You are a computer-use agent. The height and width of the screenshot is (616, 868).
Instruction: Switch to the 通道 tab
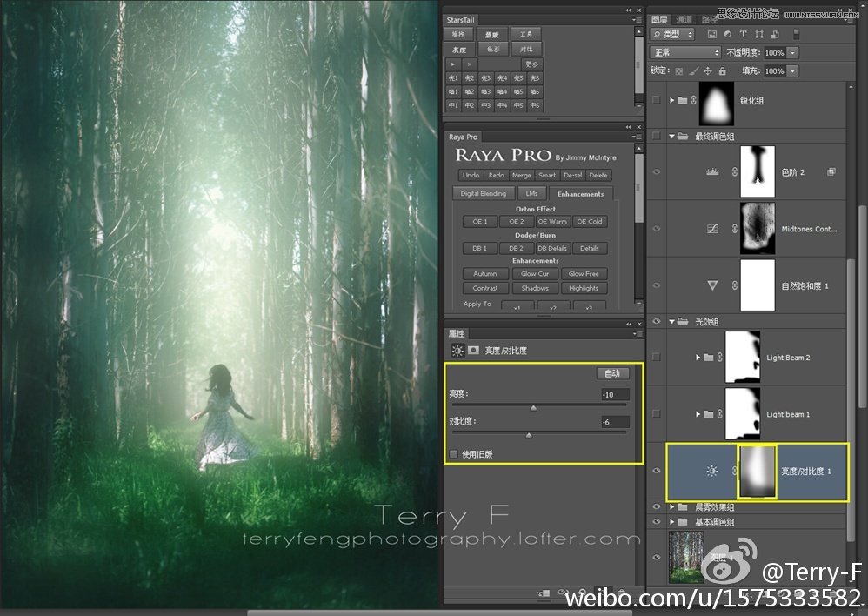(x=684, y=19)
